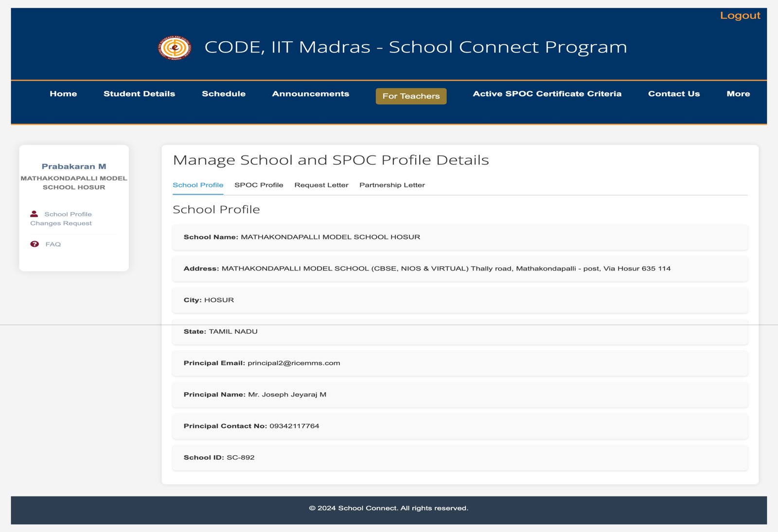This screenshot has height=532, width=778.
Task: Click the CODE IIT Madras logo
Action: pos(175,48)
